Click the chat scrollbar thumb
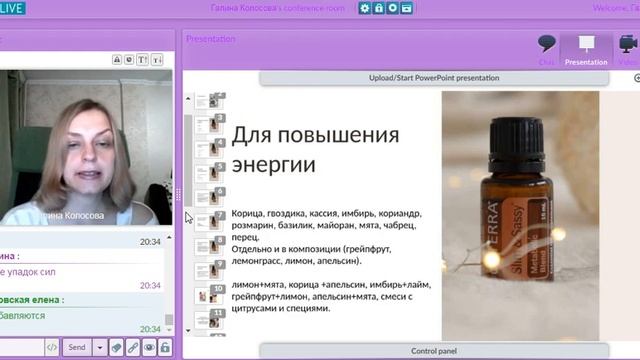This screenshot has width=640, height=360. (x=169, y=319)
